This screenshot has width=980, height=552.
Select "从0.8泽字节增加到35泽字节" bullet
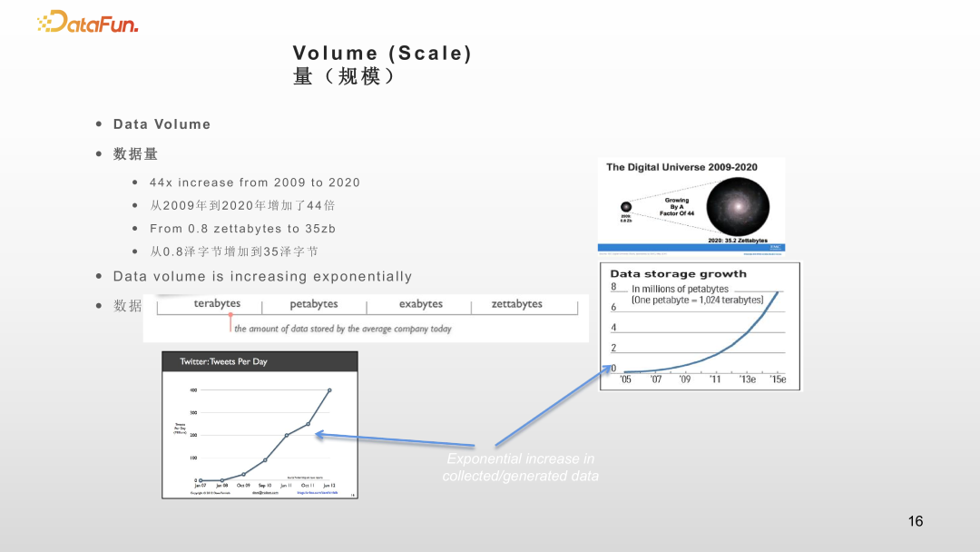234,251
